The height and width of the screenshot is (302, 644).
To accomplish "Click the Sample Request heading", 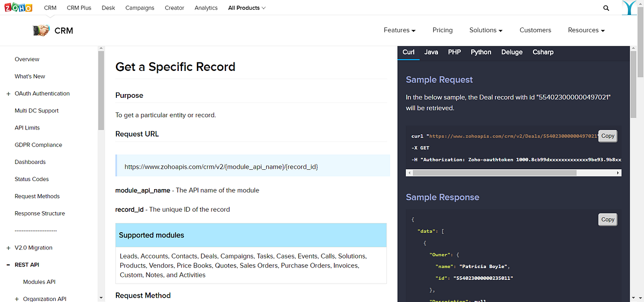I will click(440, 80).
